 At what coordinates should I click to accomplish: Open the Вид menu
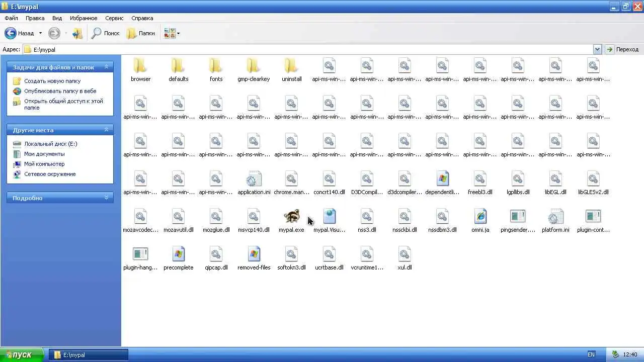tap(57, 18)
